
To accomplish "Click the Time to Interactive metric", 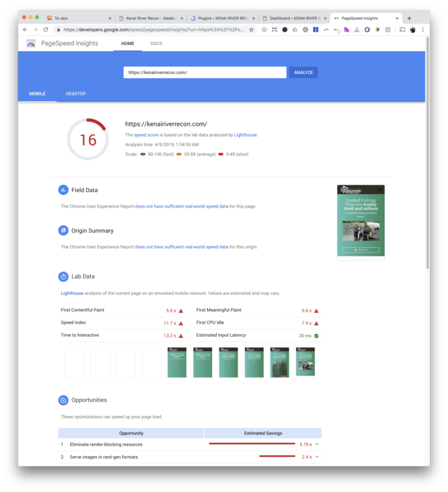I will point(122,335).
